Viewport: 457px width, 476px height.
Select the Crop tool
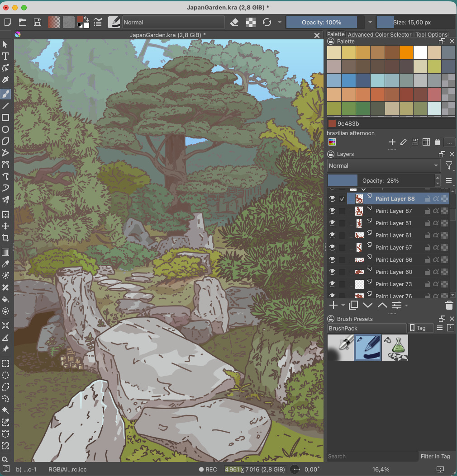click(x=5, y=238)
